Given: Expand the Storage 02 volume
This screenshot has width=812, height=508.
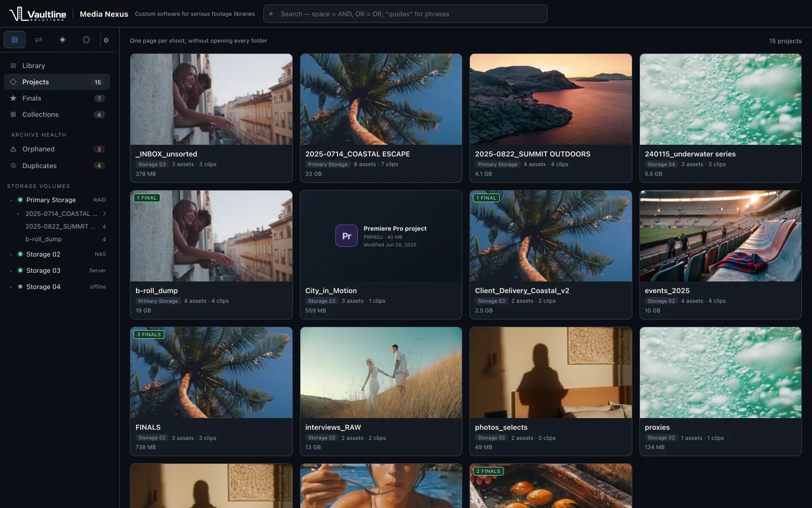Looking at the screenshot, I should click(x=11, y=255).
